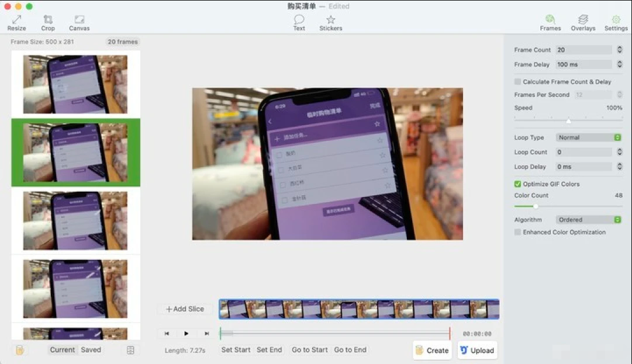The height and width of the screenshot is (364, 632).
Task: Enable Calculate Frame Count & Delay
Action: pyautogui.click(x=517, y=82)
